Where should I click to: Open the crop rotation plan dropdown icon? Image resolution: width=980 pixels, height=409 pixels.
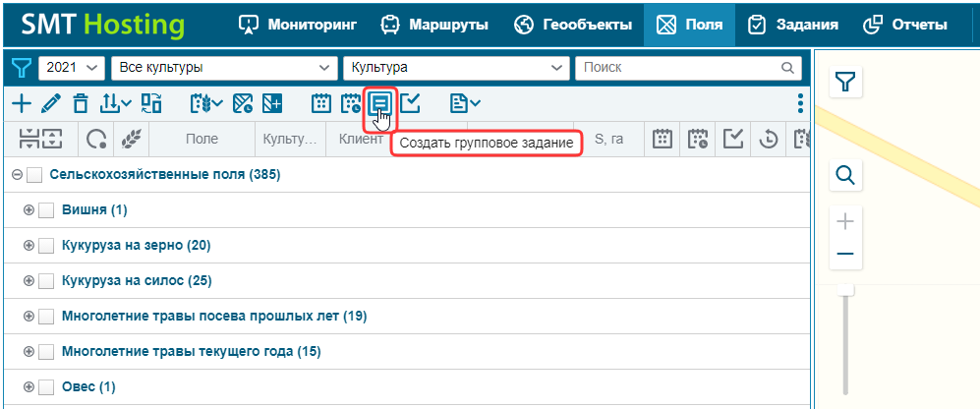(205, 103)
